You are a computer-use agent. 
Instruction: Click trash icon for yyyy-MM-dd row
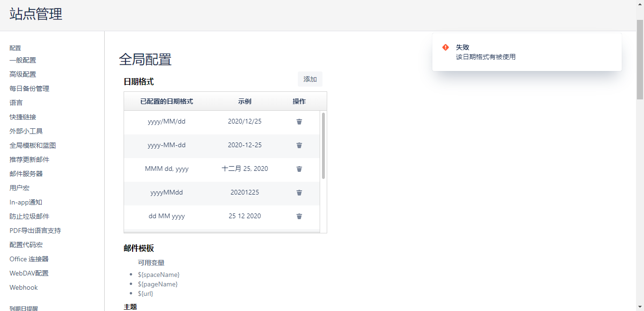(x=299, y=145)
